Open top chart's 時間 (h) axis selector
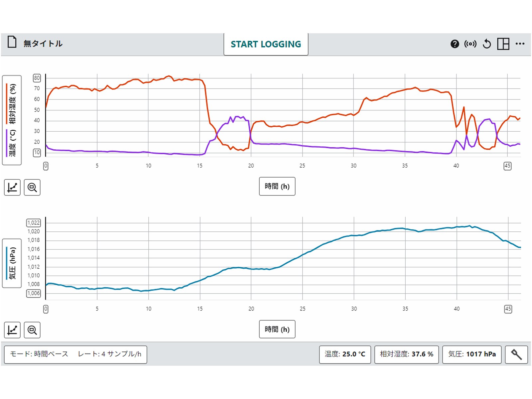This screenshot has width=532, height=399. click(277, 187)
